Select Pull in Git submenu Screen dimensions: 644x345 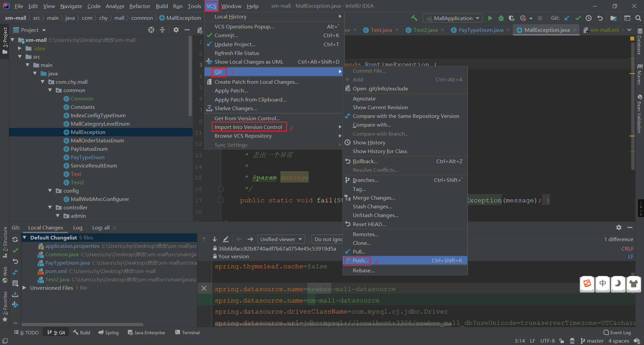pos(405,252)
